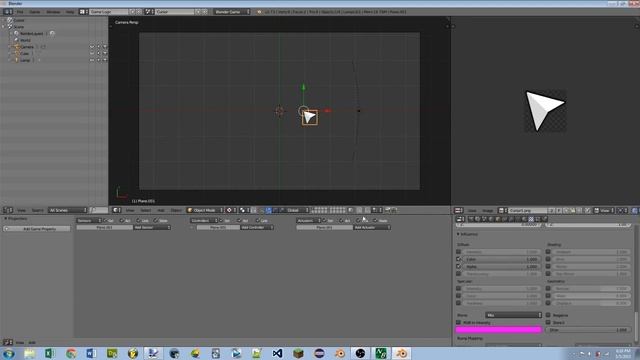Screen dimensions: 640x360
Task: Click the outliner search field
Action: tap(99, 210)
